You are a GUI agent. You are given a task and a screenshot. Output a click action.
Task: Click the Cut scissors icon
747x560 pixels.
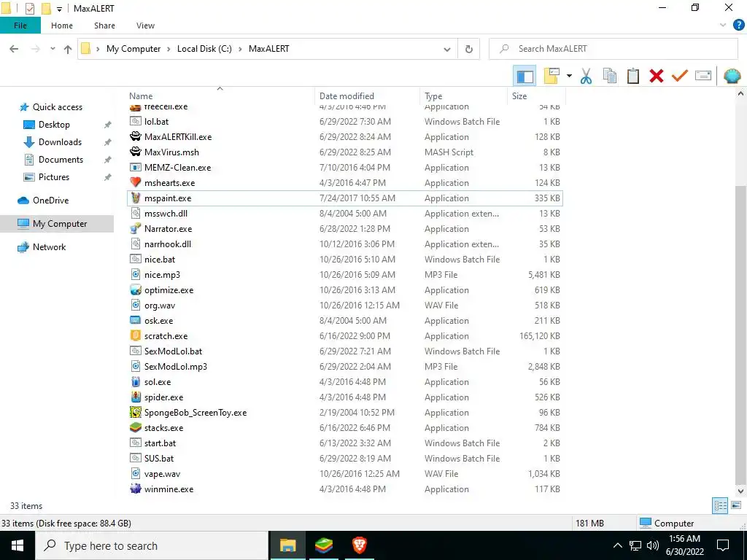coord(586,76)
